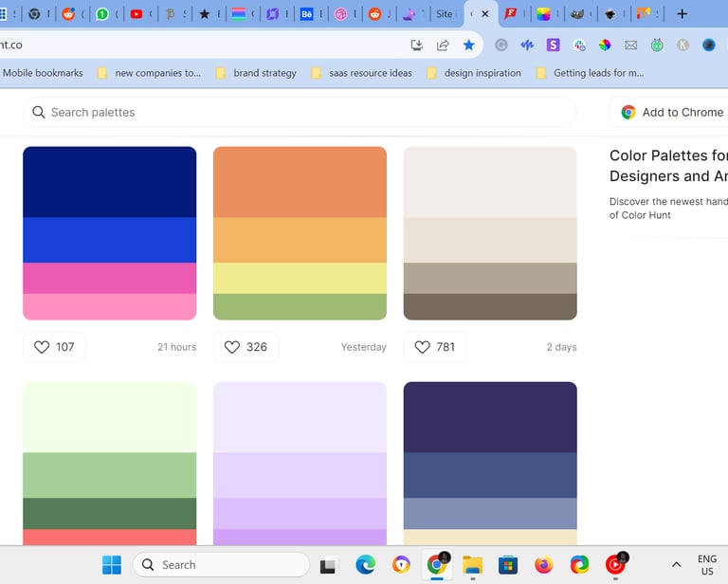Select the orange top color of second palette

point(300,182)
